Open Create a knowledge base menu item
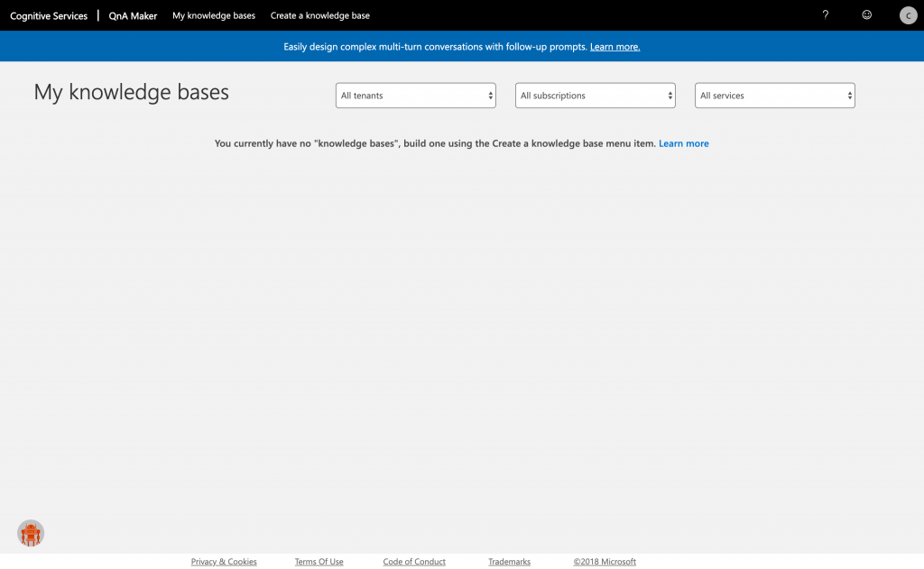 (x=320, y=15)
